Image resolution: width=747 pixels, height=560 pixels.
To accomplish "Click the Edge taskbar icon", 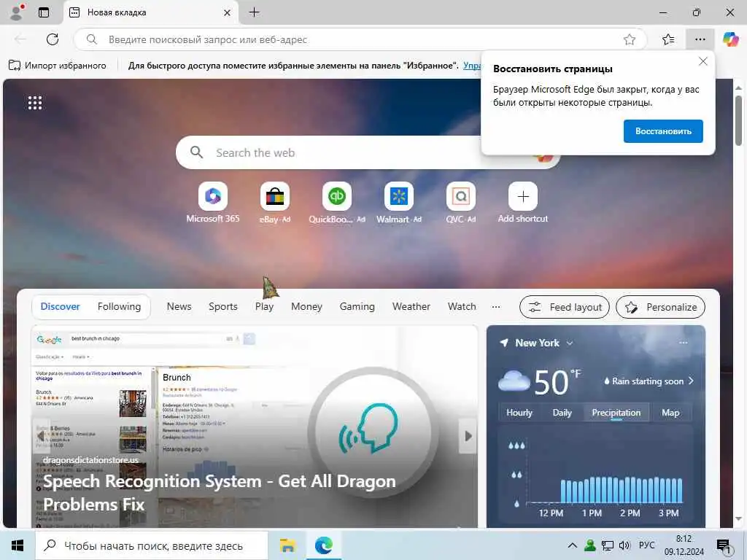I will (x=324, y=545).
